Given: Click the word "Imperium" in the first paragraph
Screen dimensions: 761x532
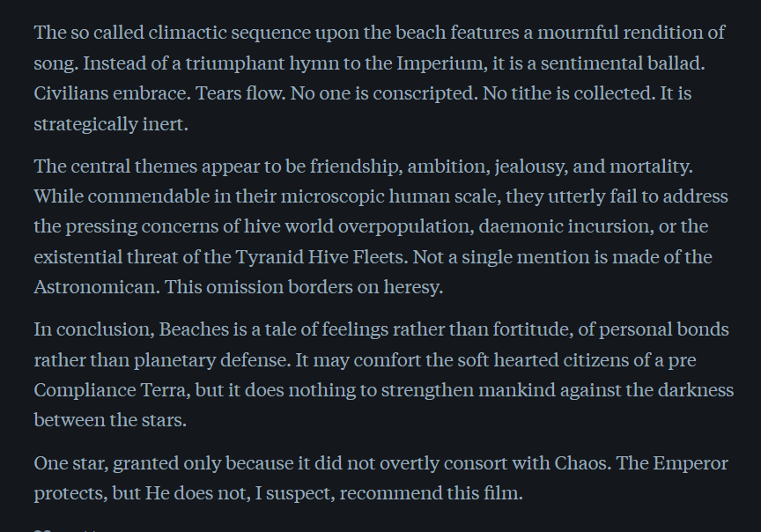Looking at the screenshot, I should 438,63.
